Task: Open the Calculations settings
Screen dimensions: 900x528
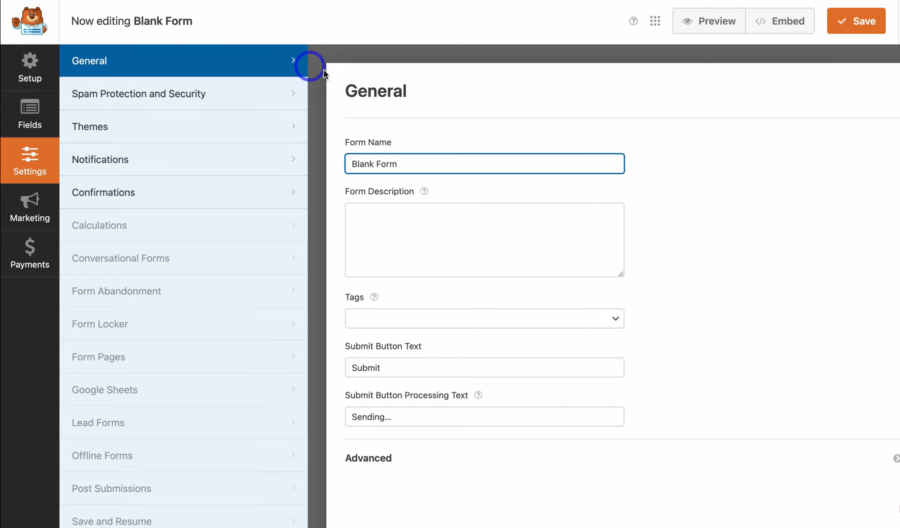Action: (184, 225)
